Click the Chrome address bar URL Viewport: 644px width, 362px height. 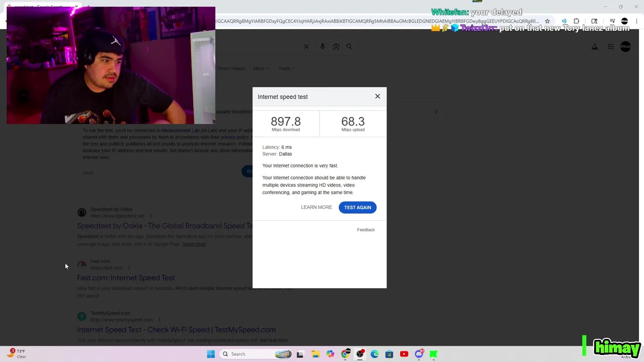pos(377,21)
